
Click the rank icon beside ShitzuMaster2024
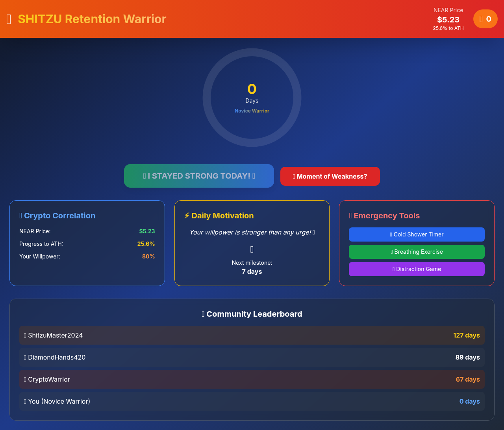point(25,335)
